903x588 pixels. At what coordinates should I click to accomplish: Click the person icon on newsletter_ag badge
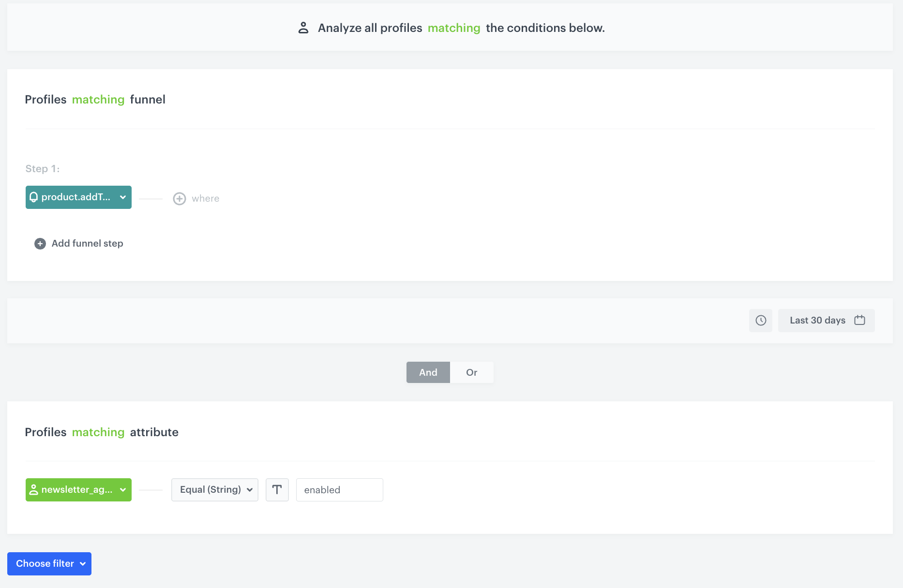[34, 489]
